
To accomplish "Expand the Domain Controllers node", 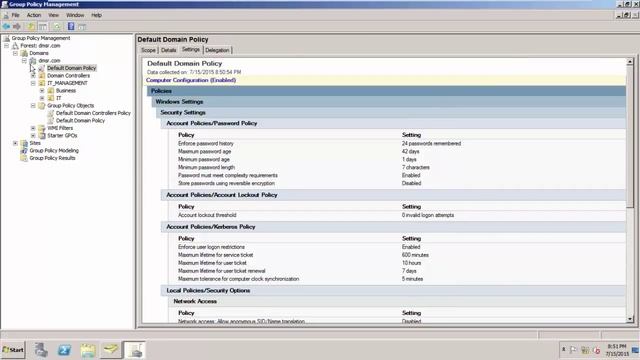I will point(33,76).
